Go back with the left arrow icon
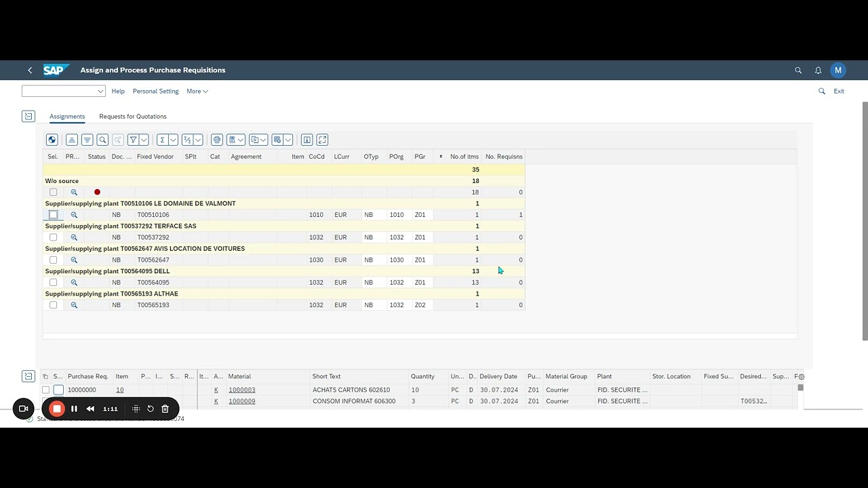 30,70
